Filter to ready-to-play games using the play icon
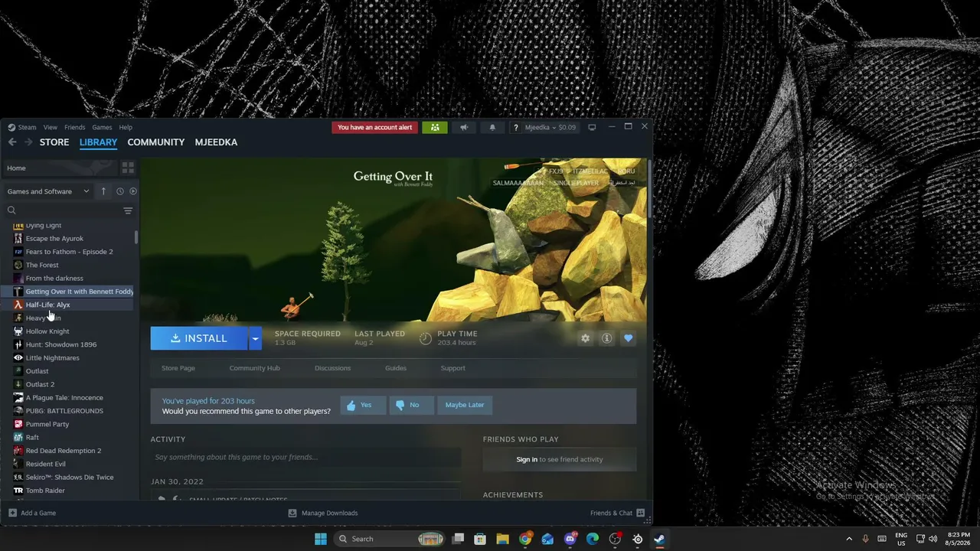 click(x=133, y=191)
